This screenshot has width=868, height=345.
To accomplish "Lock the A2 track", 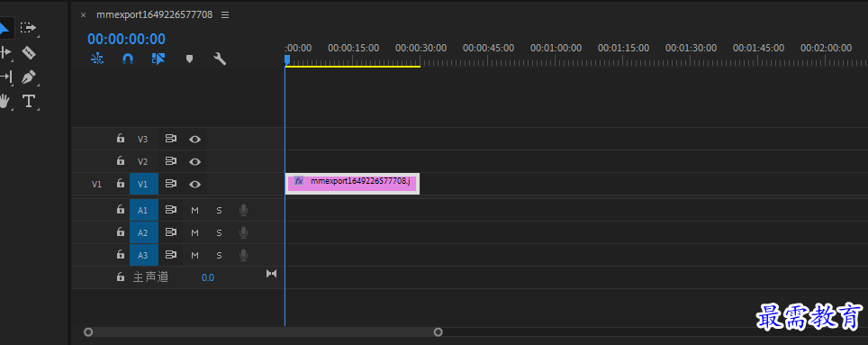I will [x=121, y=232].
